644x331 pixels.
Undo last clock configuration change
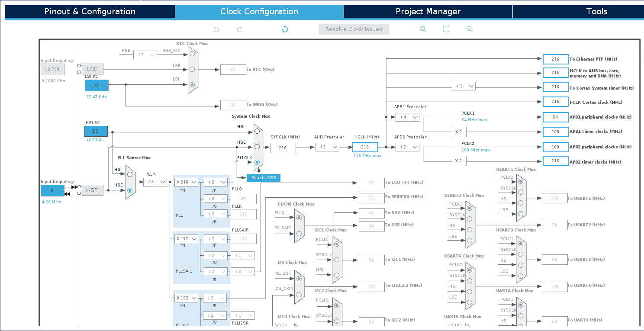click(216, 29)
